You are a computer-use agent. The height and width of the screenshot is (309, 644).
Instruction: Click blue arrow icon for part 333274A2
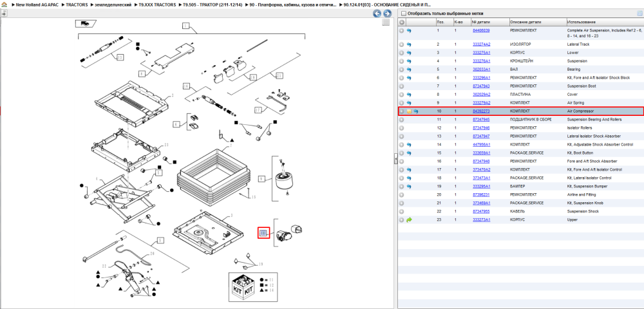(x=409, y=44)
